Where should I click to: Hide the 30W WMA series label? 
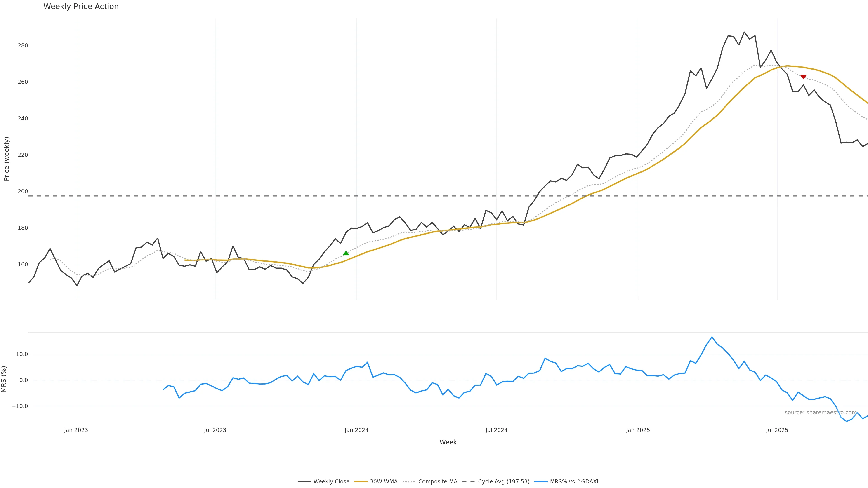click(x=383, y=482)
